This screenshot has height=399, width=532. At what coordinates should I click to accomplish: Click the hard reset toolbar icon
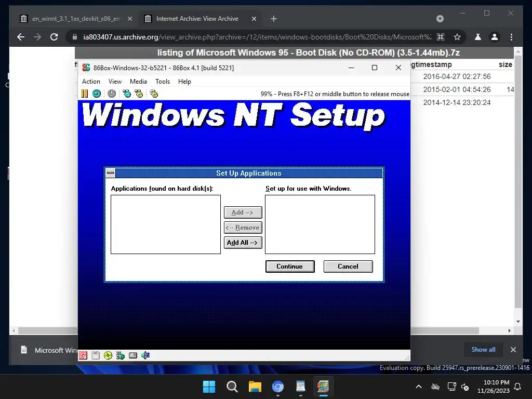point(97,94)
